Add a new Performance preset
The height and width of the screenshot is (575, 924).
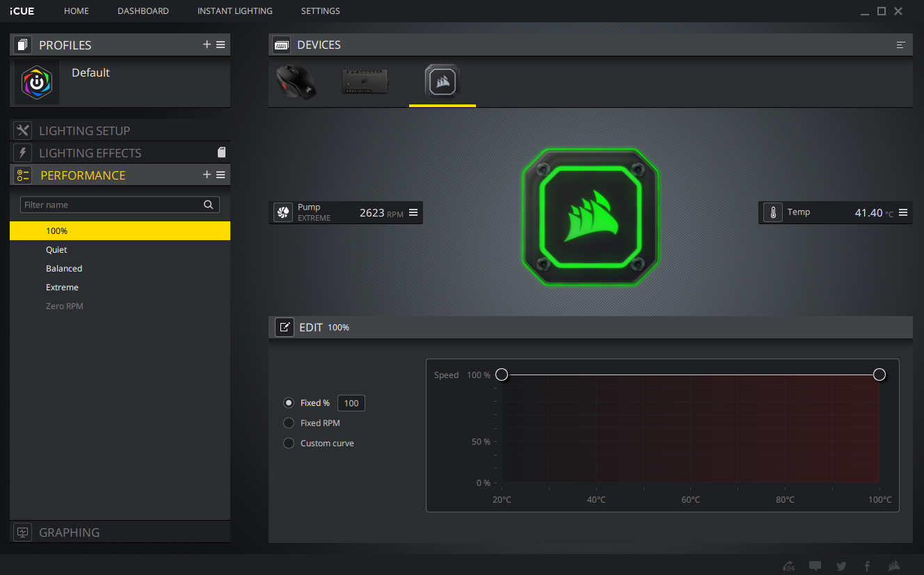(x=207, y=175)
